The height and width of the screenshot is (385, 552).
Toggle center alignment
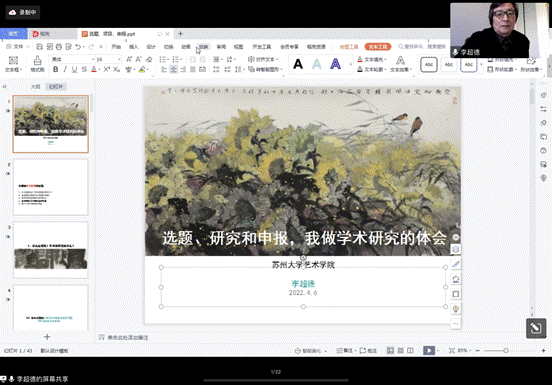point(174,69)
